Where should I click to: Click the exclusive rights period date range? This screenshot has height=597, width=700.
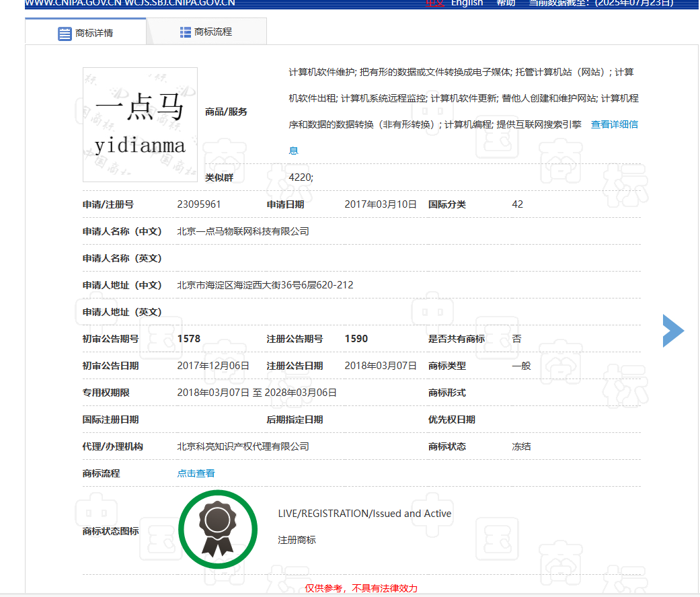tap(257, 393)
